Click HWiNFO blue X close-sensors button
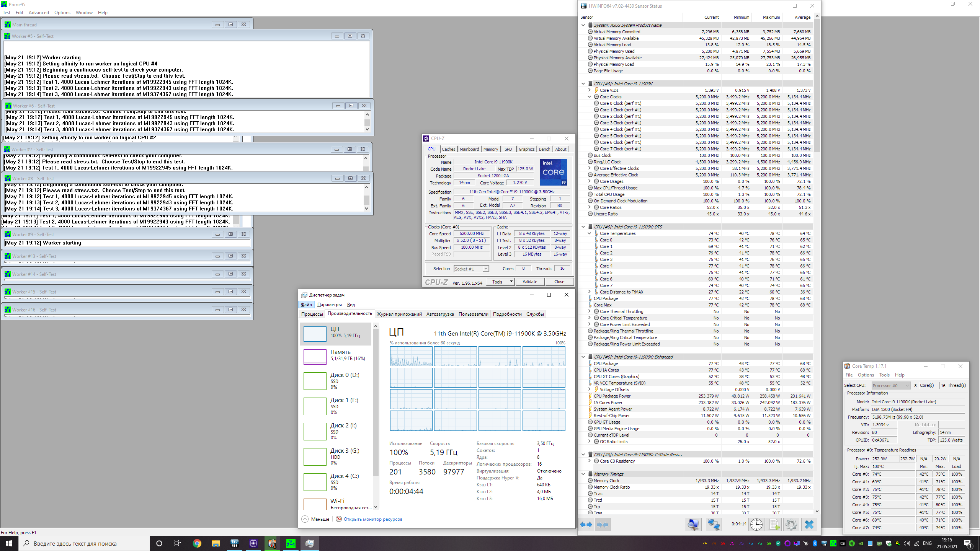Viewport: 980px width, 551px height. click(809, 525)
